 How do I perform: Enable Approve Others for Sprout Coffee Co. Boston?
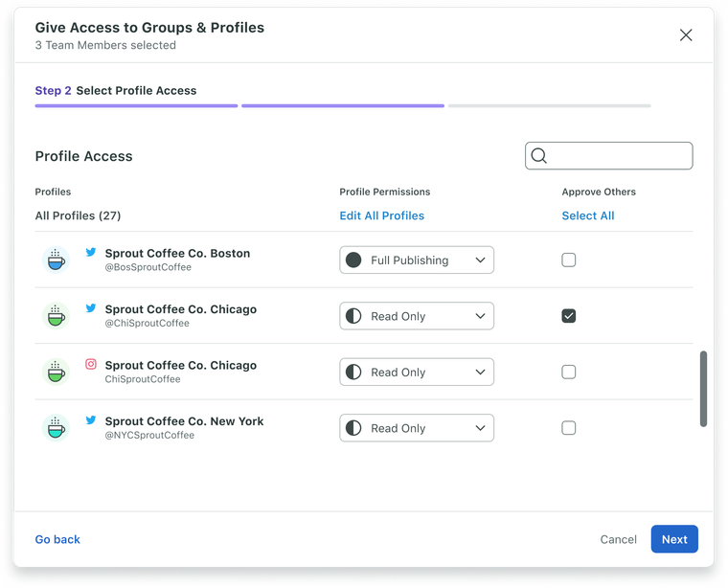point(569,260)
